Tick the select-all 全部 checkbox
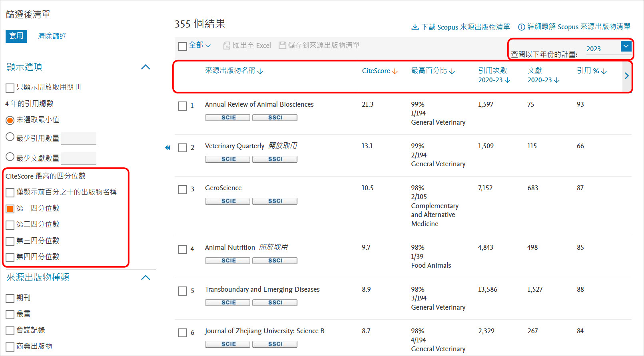 (x=183, y=46)
